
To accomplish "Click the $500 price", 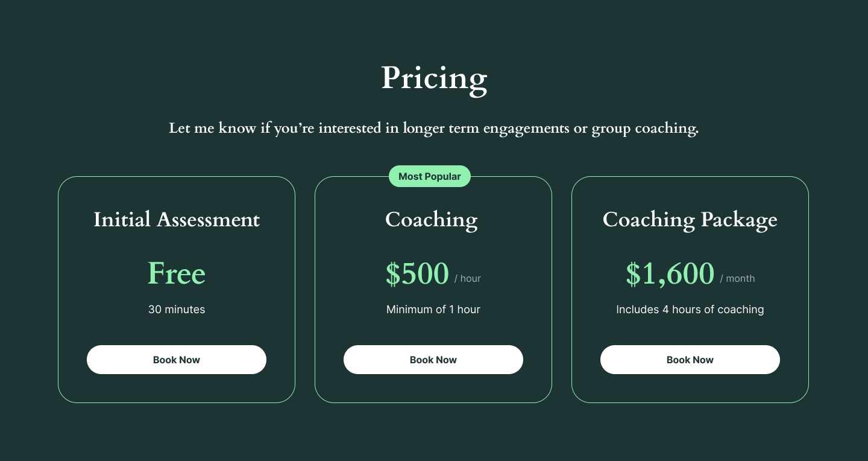I will [x=417, y=274].
